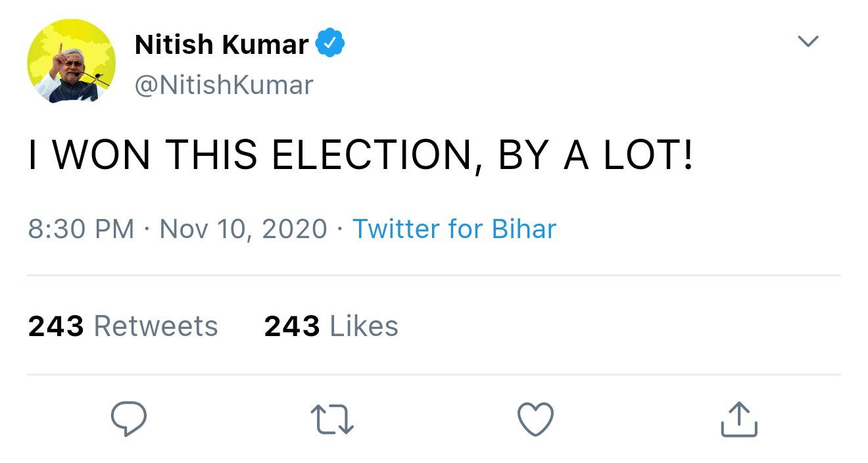Click the Nov 10, 2020 date
The image size is (868, 463).
[243, 229]
